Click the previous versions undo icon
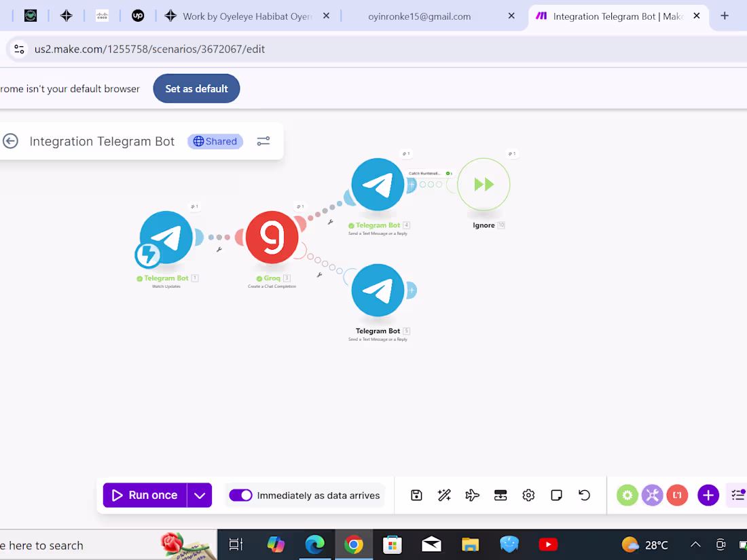The height and width of the screenshot is (560, 747). click(584, 495)
